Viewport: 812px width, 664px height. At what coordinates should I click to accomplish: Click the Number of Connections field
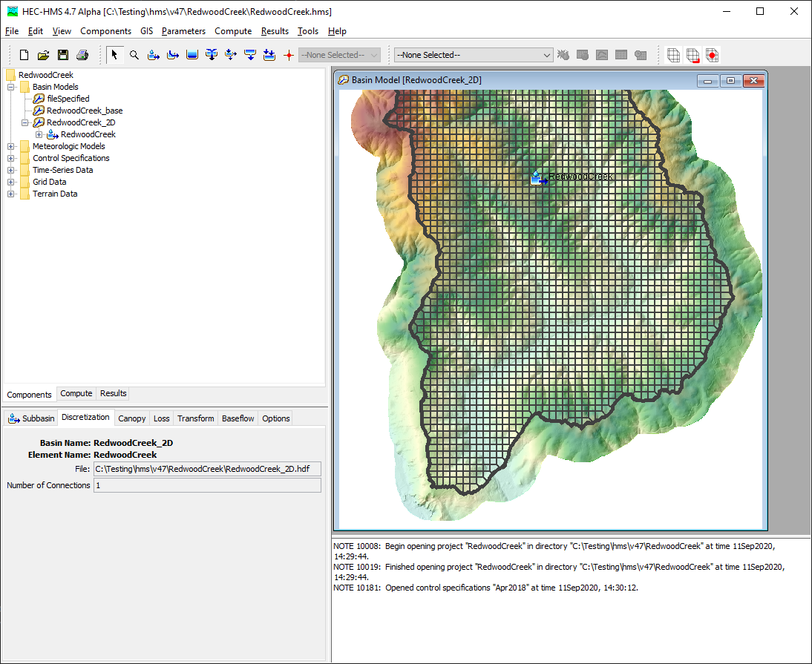point(207,485)
